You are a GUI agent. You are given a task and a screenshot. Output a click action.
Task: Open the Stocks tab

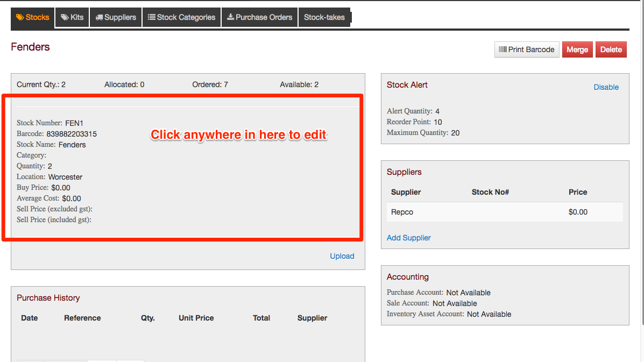tap(32, 17)
